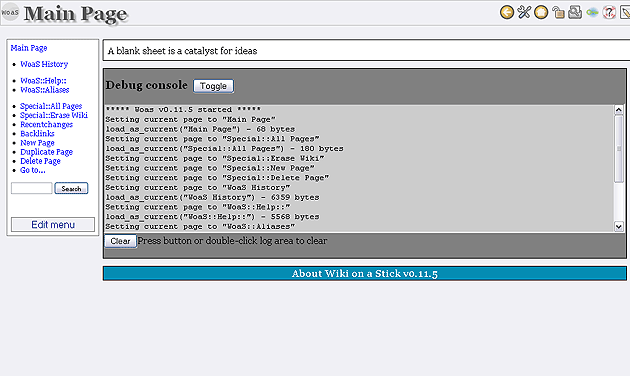630x376 pixels.
Task: Click the print preview magnifier icon
Action: pos(575,12)
